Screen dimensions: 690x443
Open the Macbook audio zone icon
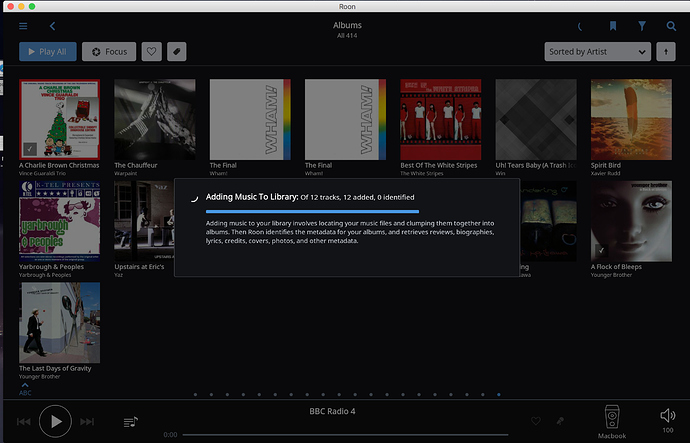click(x=612, y=417)
